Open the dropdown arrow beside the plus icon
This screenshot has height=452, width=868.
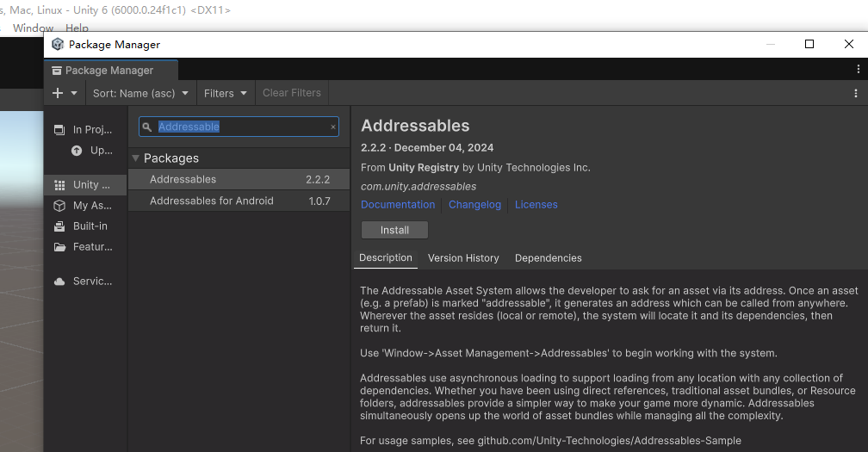[74, 93]
